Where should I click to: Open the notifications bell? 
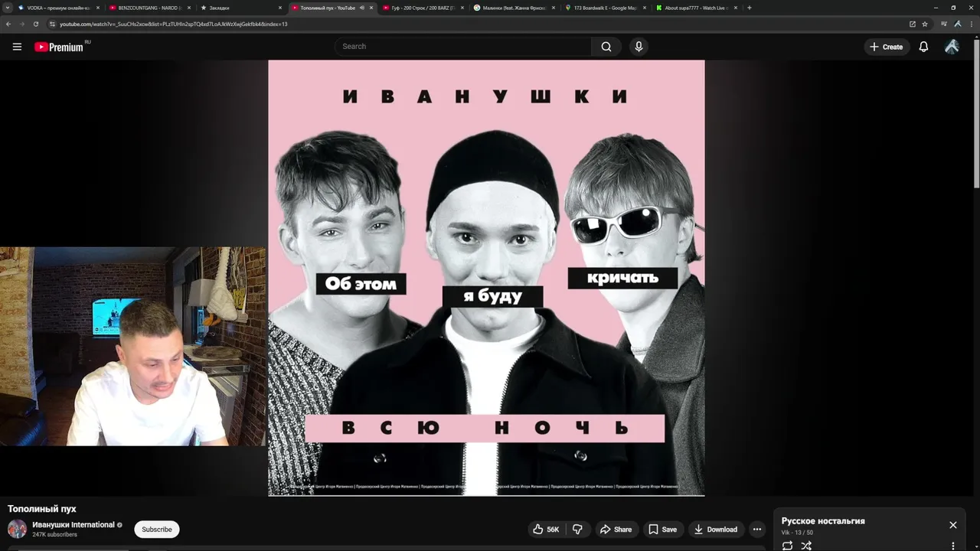(923, 47)
